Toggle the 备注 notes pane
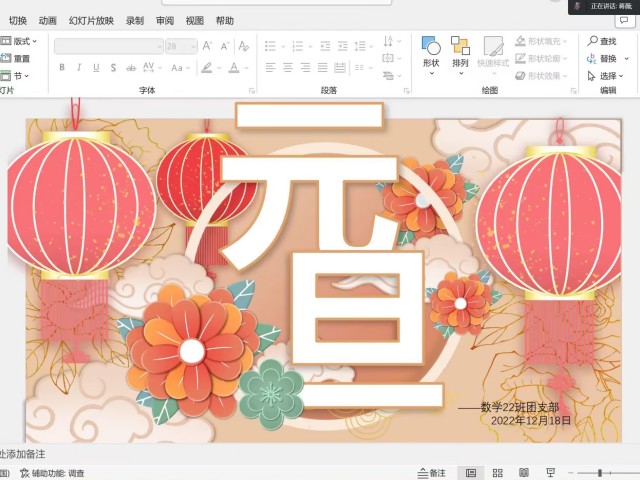This screenshot has width=640, height=480. pos(432,473)
